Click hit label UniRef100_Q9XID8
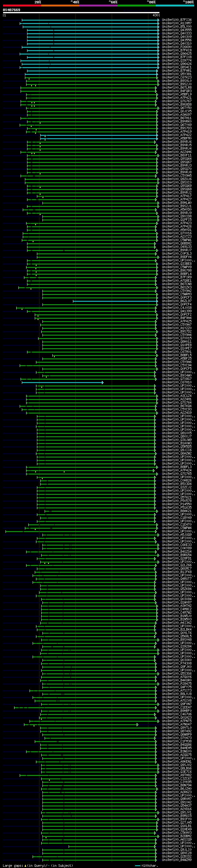 (x=177, y=216)
